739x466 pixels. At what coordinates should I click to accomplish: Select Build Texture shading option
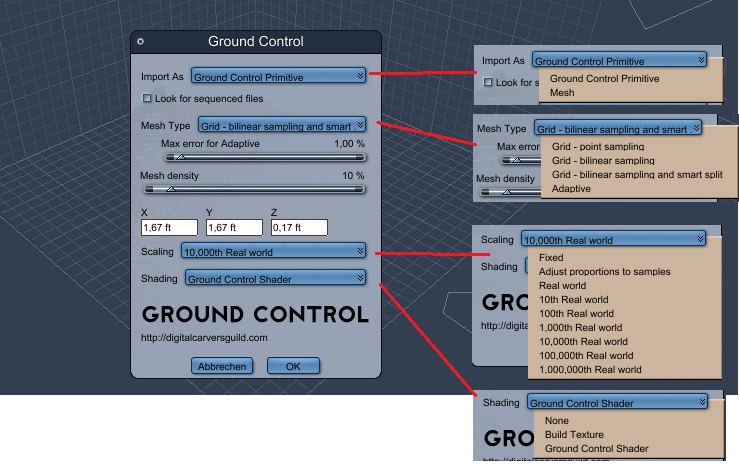click(x=574, y=435)
